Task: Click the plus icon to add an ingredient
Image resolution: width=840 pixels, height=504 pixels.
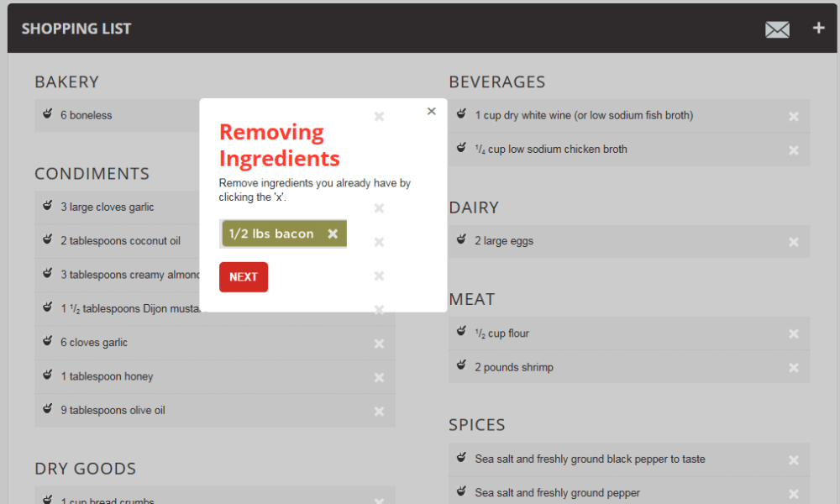Action: tap(818, 28)
